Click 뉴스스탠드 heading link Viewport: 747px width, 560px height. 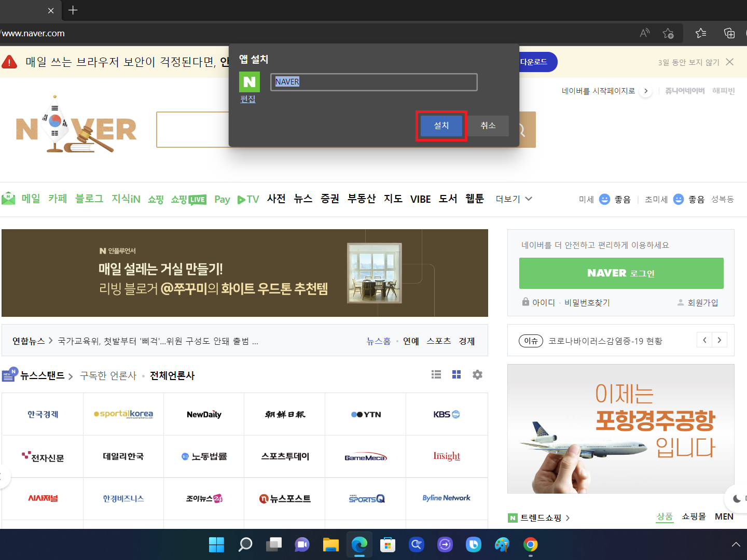(x=42, y=375)
